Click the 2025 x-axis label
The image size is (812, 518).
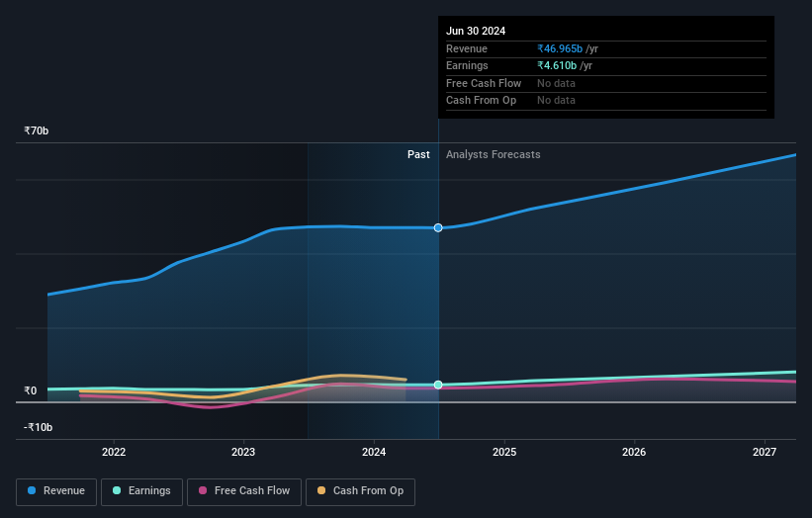point(504,452)
